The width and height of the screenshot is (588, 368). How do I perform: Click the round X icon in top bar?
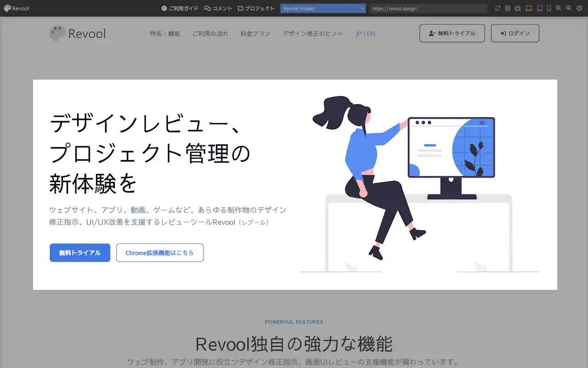coord(579,8)
